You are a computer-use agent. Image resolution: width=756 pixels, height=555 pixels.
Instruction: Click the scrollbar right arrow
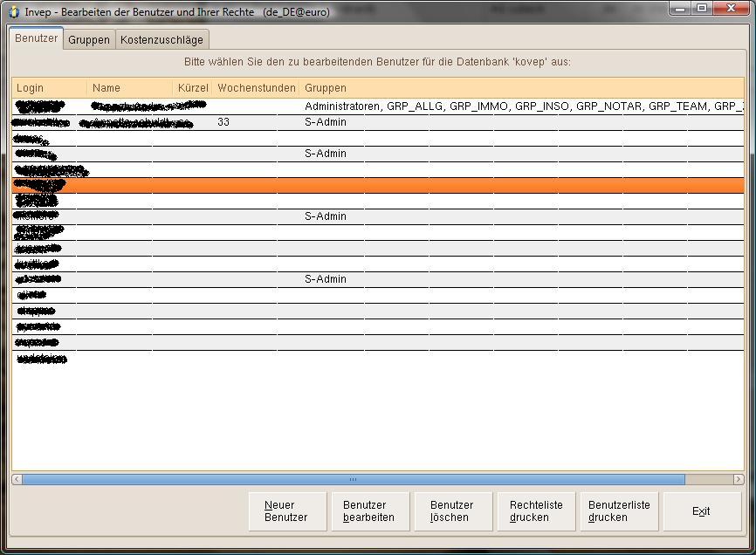[x=739, y=479]
